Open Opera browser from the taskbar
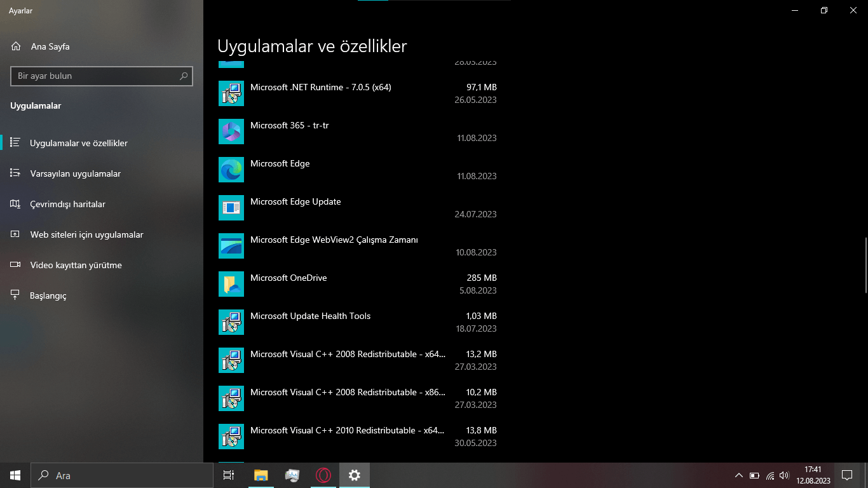This screenshot has width=868, height=488. click(x=323, y=475)
